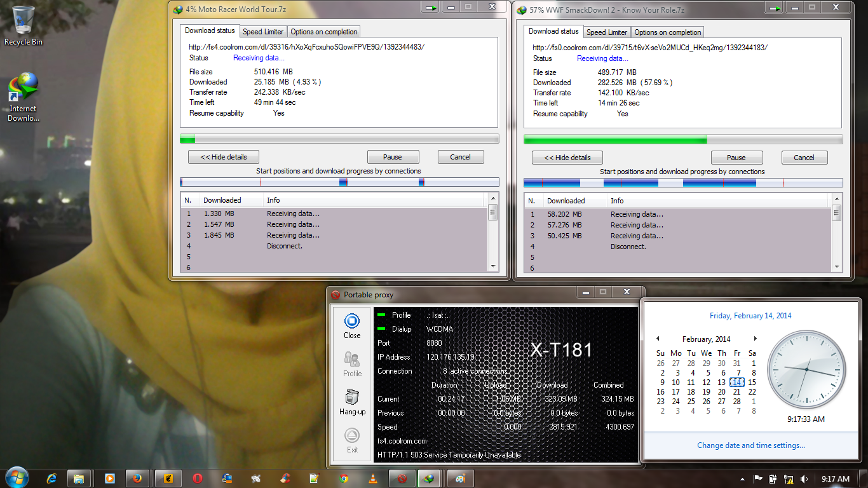Pause the WWF SmackDown 2 download
This screenshot has height=488, width=868.
(x=736, y=158)
